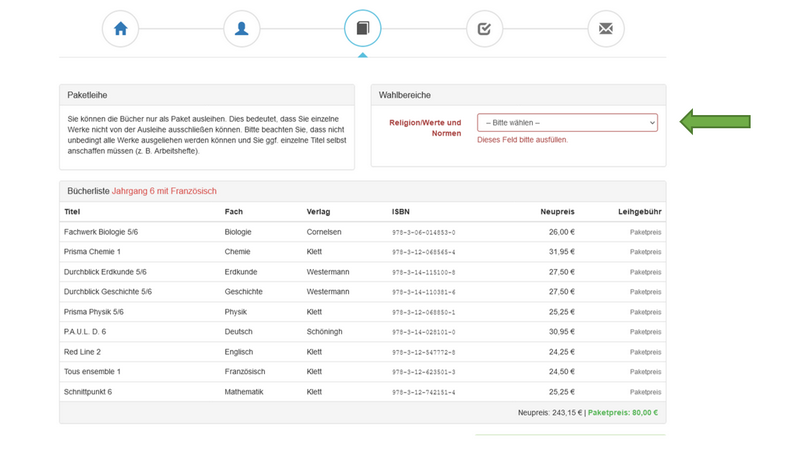Select the book list step icon
The width and height of the screenshot is (800, 452).
(x=362, y=29)
